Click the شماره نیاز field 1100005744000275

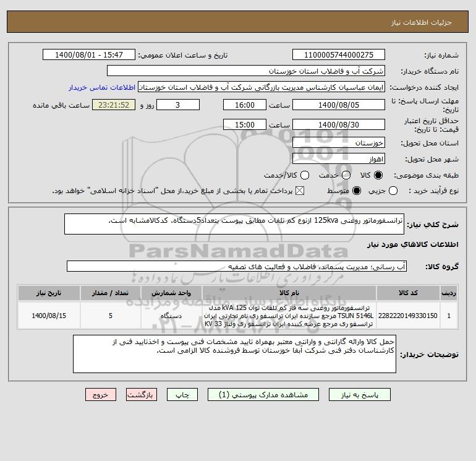pos(339,54)
